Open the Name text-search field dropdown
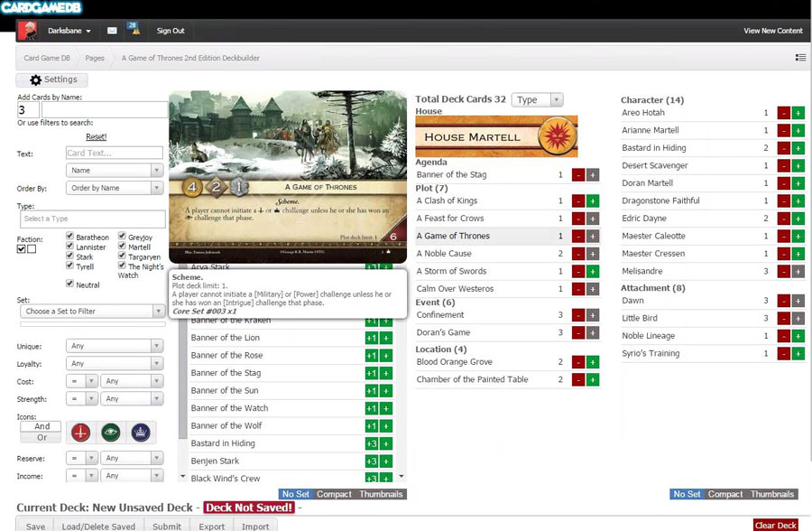 [x=115, y=171]
